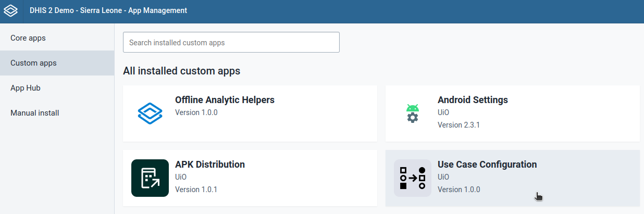Select the APK Distribution app icon
This screenshot has width=644, height=214.
pos(150,178)
